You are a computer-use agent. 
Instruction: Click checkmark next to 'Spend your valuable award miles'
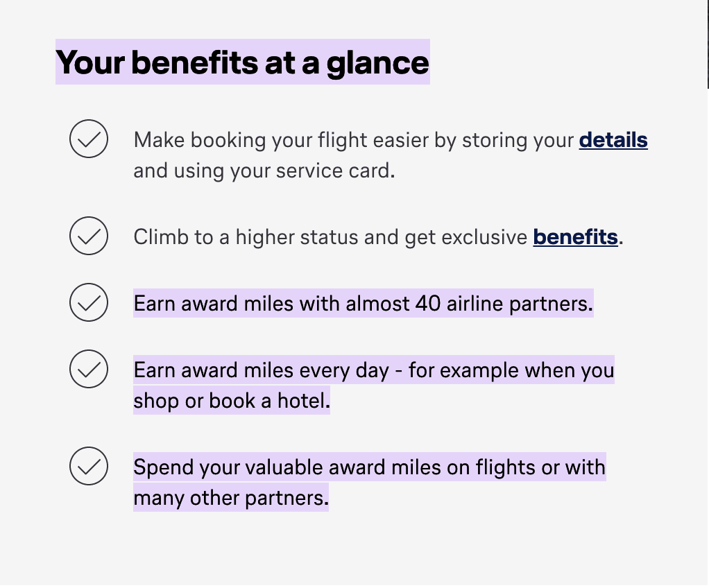[89, 466]
